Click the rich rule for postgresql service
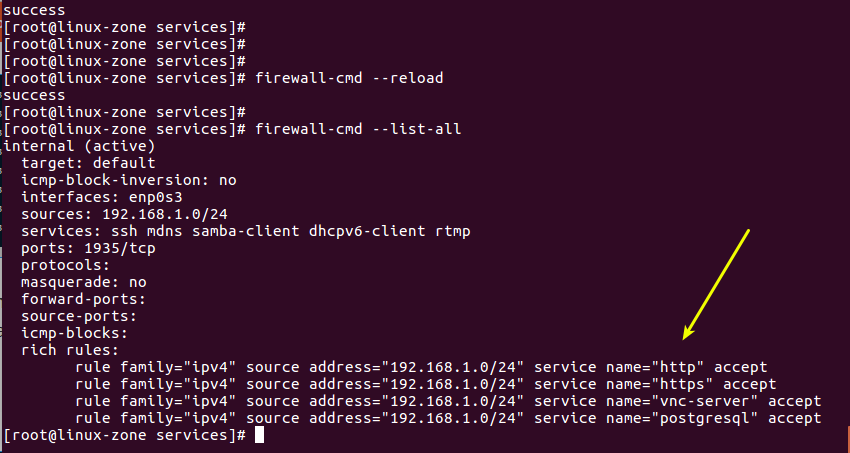850x453 pixels. (x=448, y=418)
